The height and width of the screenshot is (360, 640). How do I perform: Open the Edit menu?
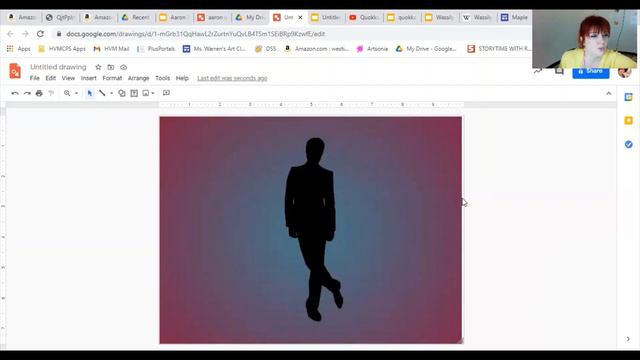coord(51,78)
